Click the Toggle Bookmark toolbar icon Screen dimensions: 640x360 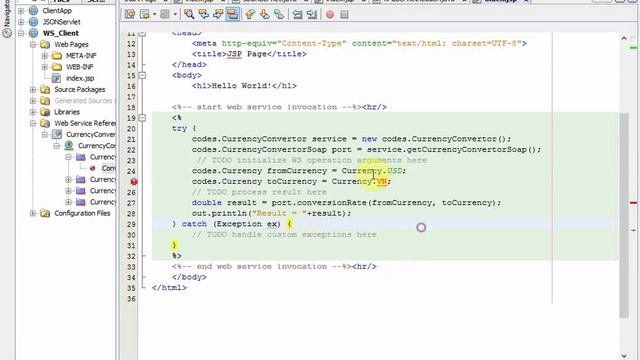(279, 15)
